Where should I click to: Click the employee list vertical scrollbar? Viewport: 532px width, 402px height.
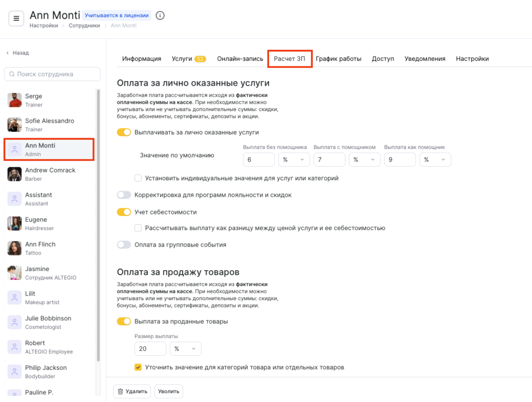coord(98,223)
